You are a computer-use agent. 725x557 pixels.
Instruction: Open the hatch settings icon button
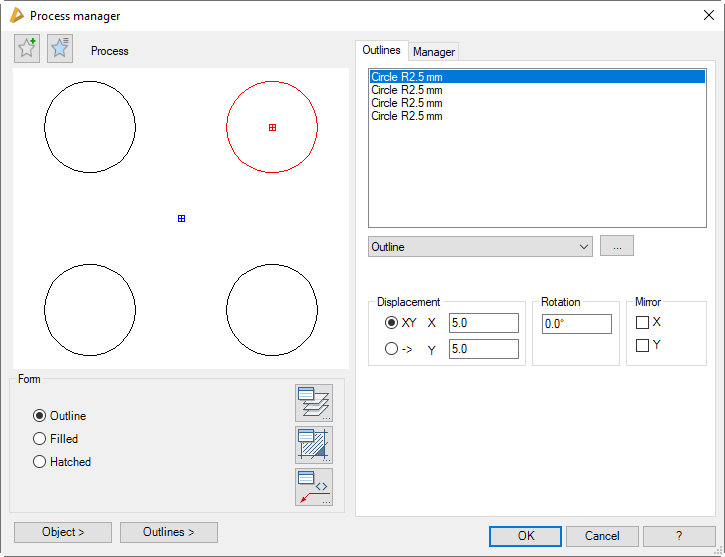[313, 444]
